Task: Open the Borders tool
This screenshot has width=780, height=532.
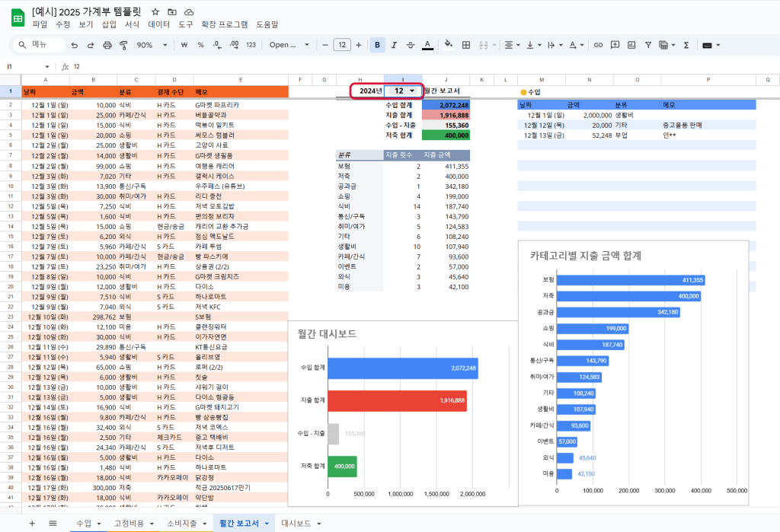Action: click(x=466, y=45)
